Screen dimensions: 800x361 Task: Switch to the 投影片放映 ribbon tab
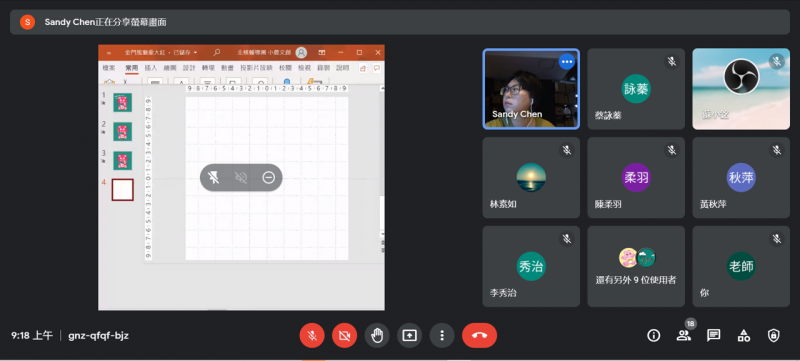[257, 67]
